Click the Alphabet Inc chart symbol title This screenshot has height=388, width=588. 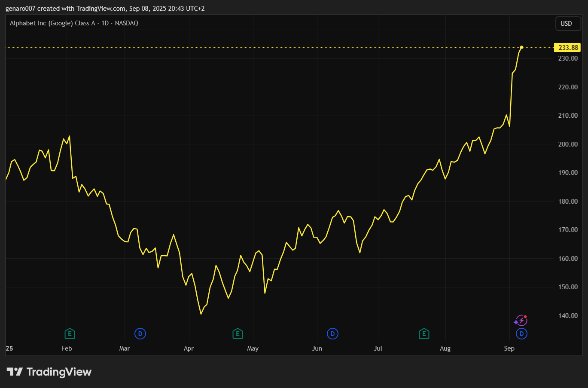click(x=74, y=23)
